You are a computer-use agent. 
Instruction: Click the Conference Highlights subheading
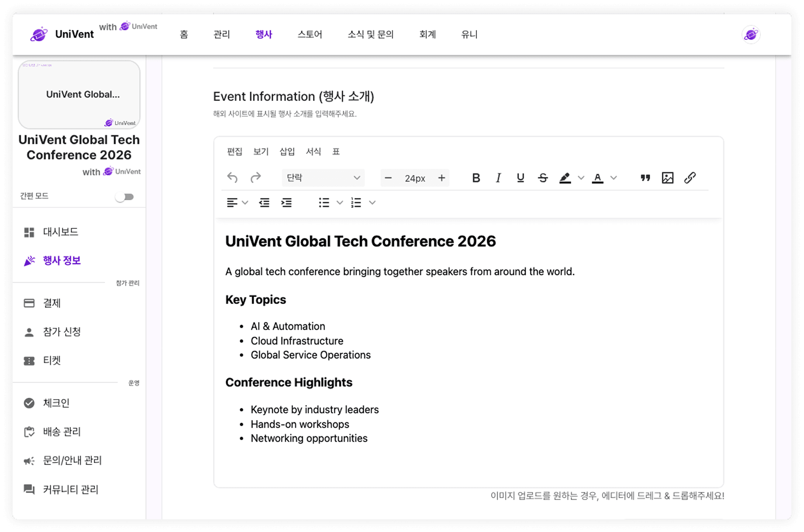pos(289,382)
